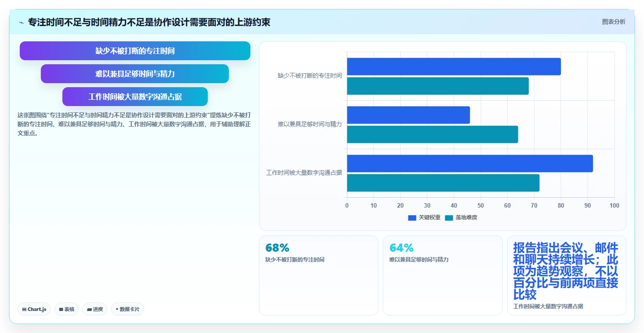Click the 进度 tag chip
Image resolution: width=644 pixels, height=333 pixels.
click(95, 309)
